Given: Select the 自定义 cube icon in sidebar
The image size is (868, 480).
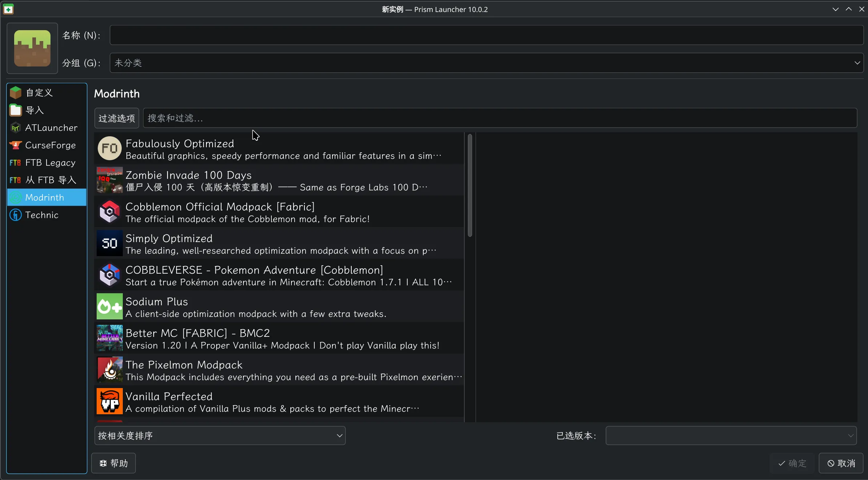Looking at the screenshot, I should click(16, 93).
